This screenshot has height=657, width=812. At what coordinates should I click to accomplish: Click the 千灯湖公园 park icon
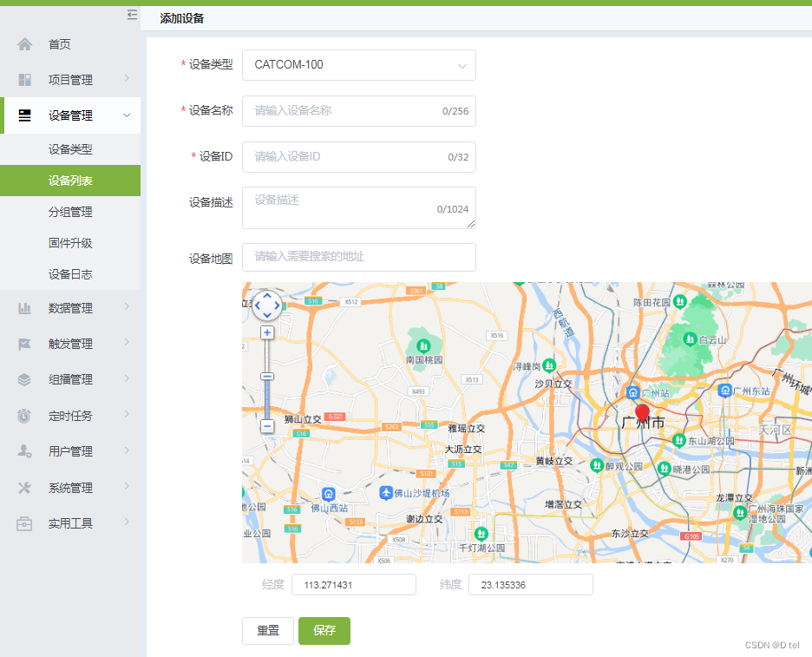pyautogui.click(x=481, y=533)
